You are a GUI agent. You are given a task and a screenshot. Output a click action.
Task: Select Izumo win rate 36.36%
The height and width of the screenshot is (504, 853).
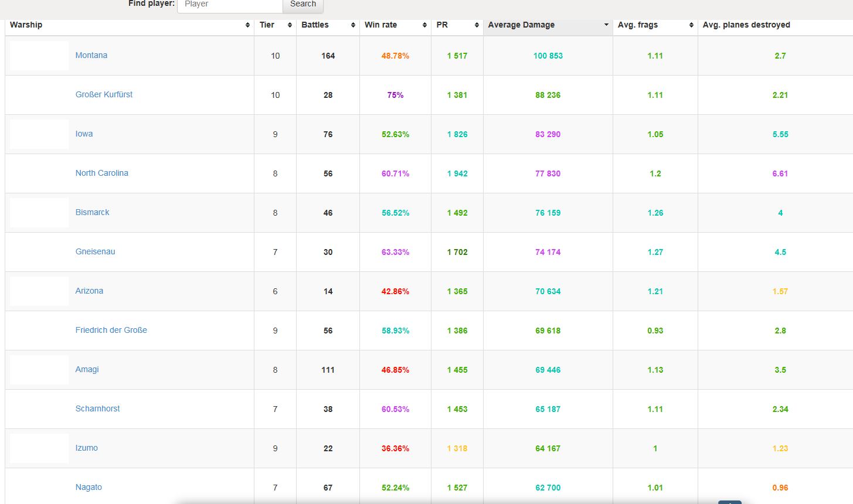pyautogui.click(x=395, y=448)
